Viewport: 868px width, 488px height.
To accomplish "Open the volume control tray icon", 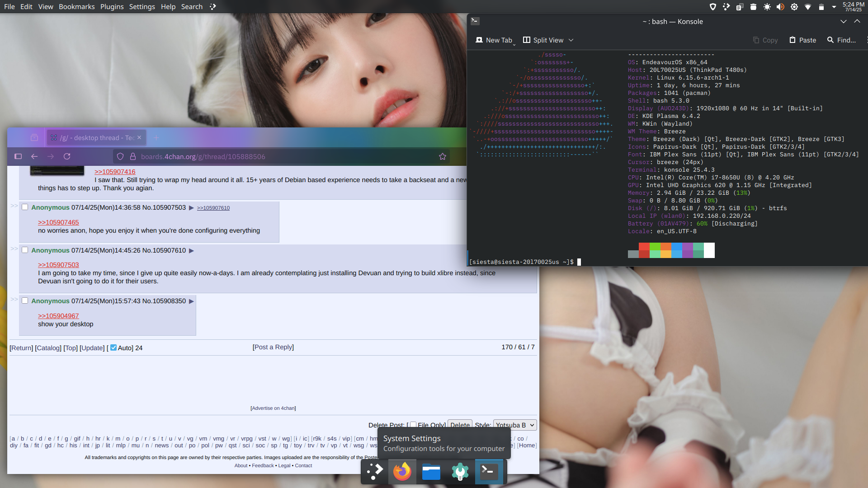I will pos(780,7).
